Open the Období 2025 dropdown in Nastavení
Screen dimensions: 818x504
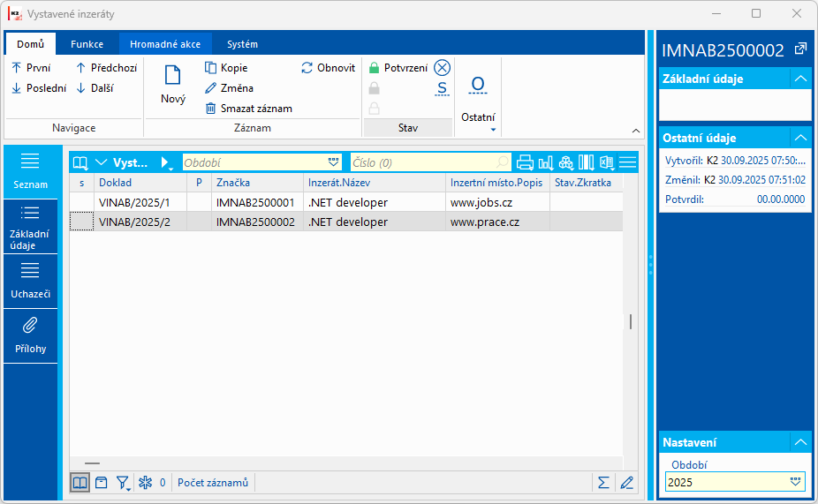(x=796, y=482)
